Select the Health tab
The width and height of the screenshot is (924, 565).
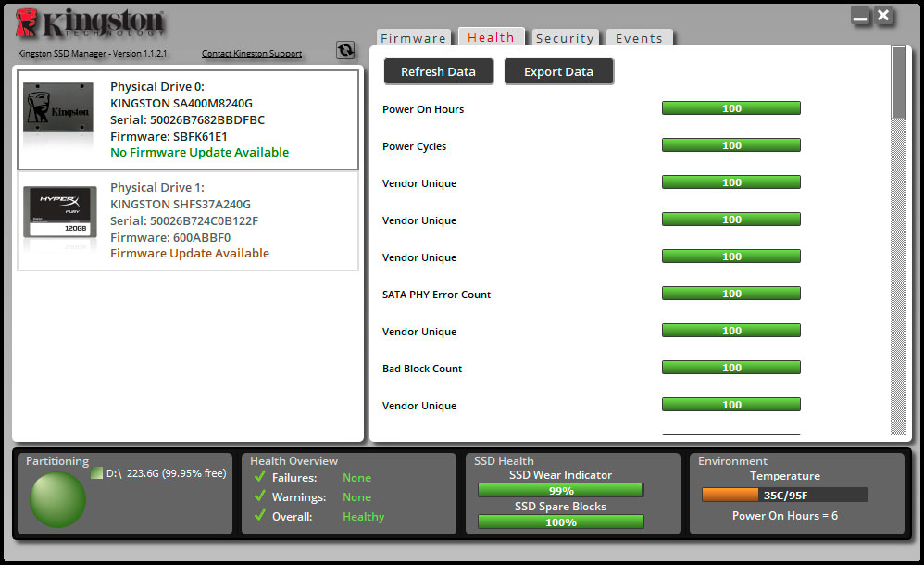tap(491, 38)
